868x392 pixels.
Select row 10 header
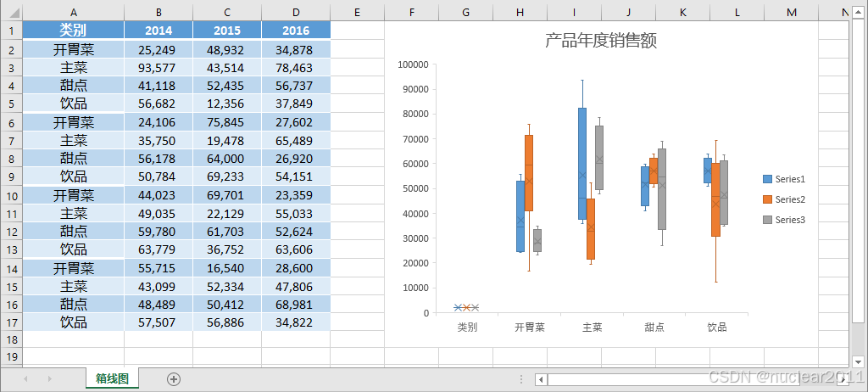11,195
